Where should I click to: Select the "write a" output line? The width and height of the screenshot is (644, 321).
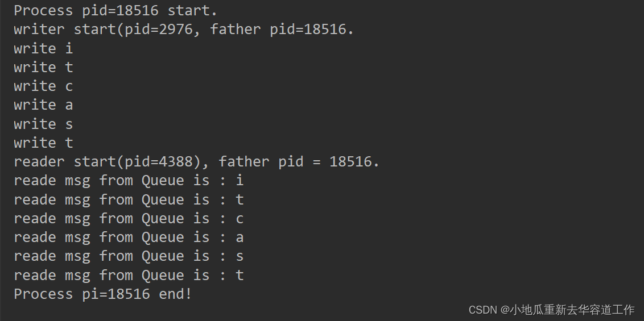point(43,105)
